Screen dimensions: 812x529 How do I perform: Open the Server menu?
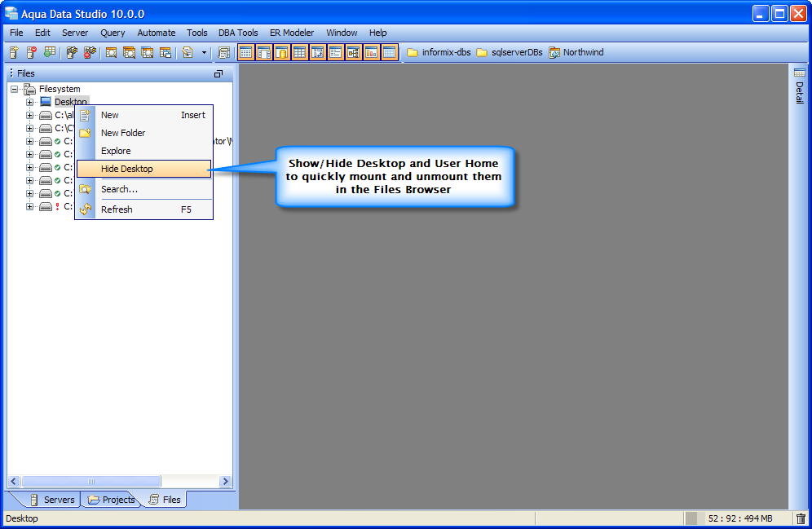pos(75,33)
